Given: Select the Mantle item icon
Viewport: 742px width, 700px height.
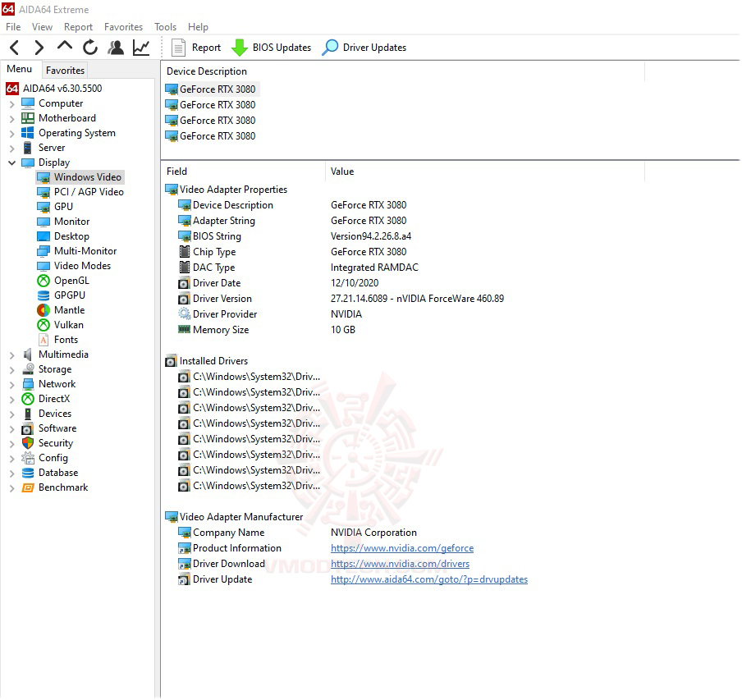Looking at the screenshot, I should point(44,310).
